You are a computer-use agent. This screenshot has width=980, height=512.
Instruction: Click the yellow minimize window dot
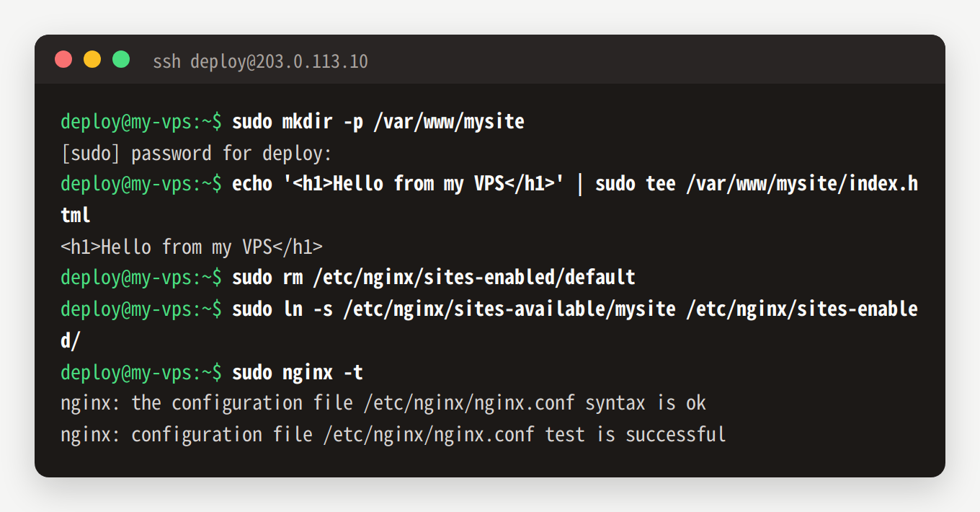(92, 60)
